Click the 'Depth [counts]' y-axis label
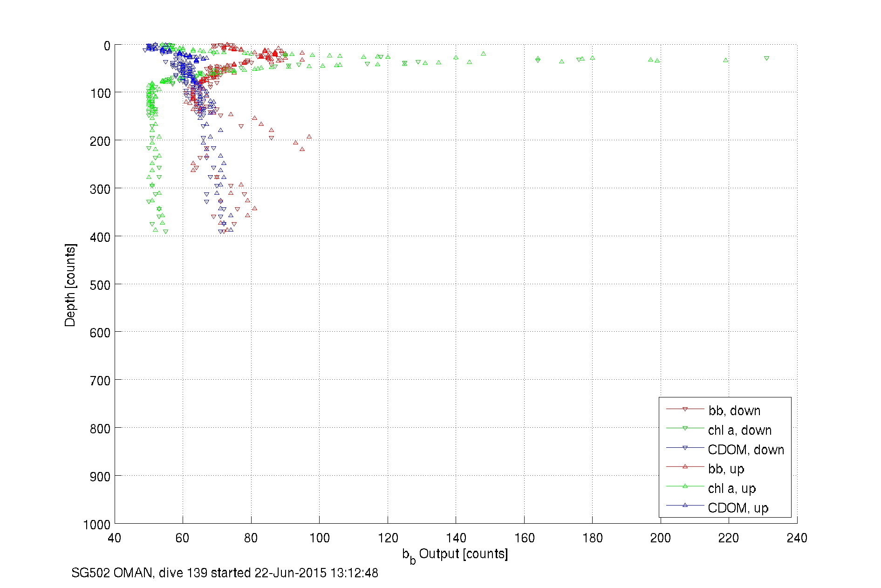The width and height of the screenshot is (881, 588). coord(70,285)
